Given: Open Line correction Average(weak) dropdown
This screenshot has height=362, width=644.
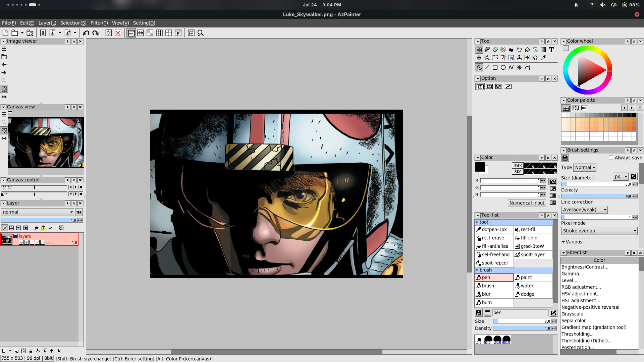Looking at the screenshot, I should pyautogui.click(x=584, y=210).
